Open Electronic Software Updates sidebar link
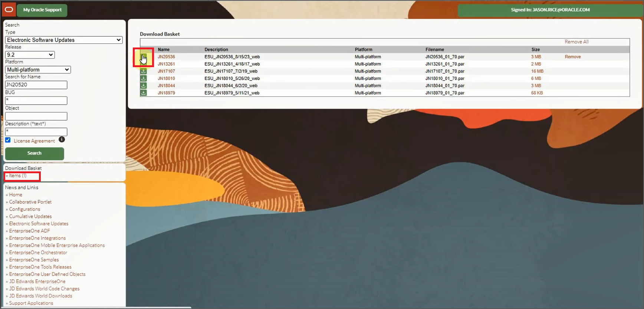The image size is (644, 309). pos(39,224)
